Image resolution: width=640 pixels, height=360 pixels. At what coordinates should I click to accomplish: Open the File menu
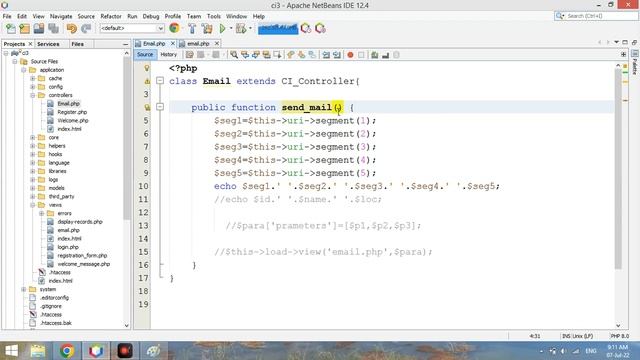[7, 16]
